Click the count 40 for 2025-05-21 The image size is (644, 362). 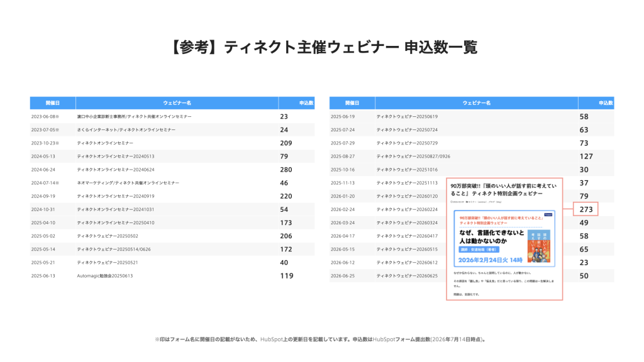coord(284,263)
